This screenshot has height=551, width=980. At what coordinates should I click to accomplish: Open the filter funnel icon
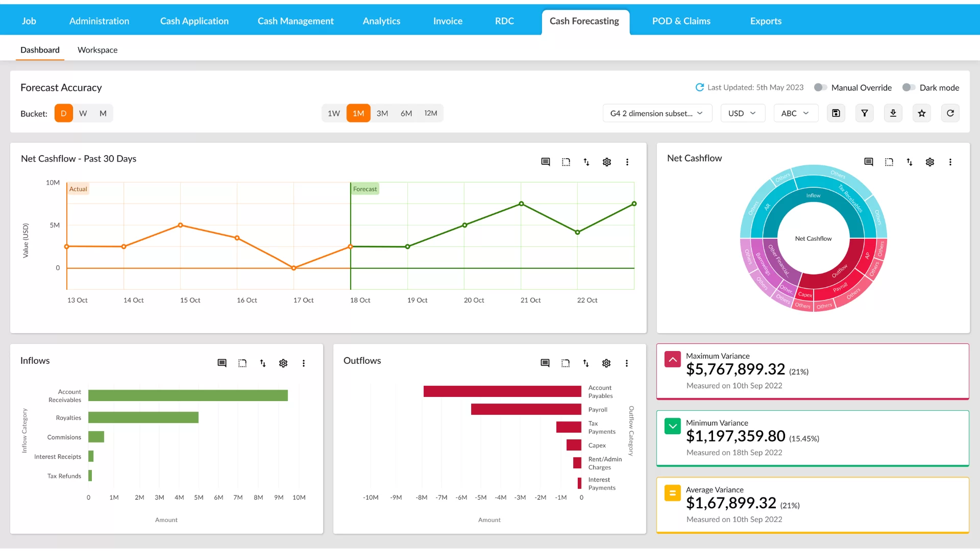[865, 113]
